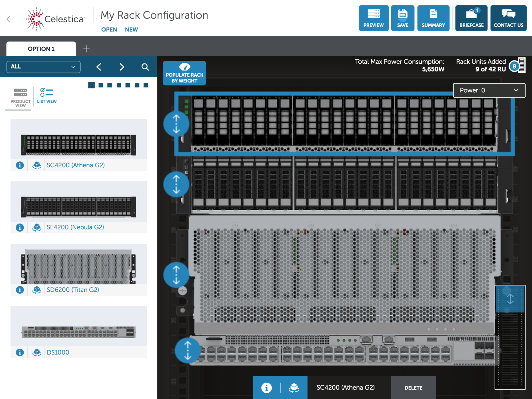Expand the ALL category dropdown
The image size is (532, 399).
pos(43,67)
